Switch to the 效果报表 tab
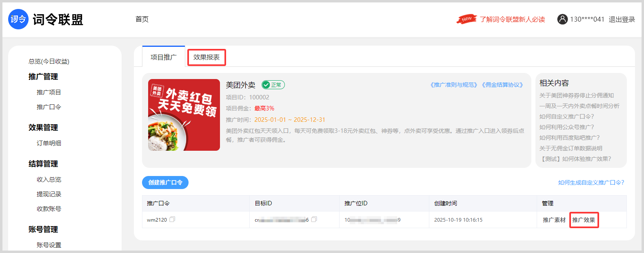 click(207, 57)
